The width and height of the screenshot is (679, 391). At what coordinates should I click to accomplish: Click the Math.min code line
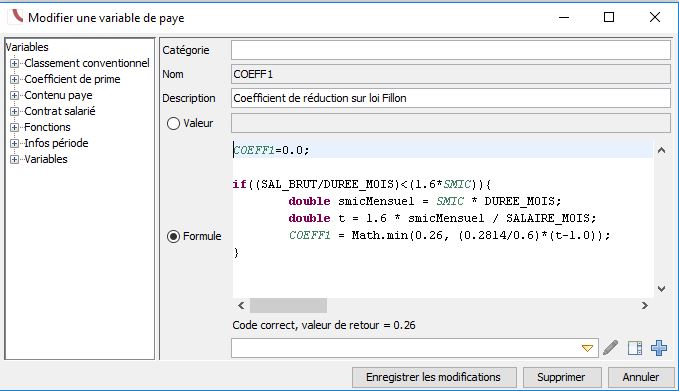(449, 236)
